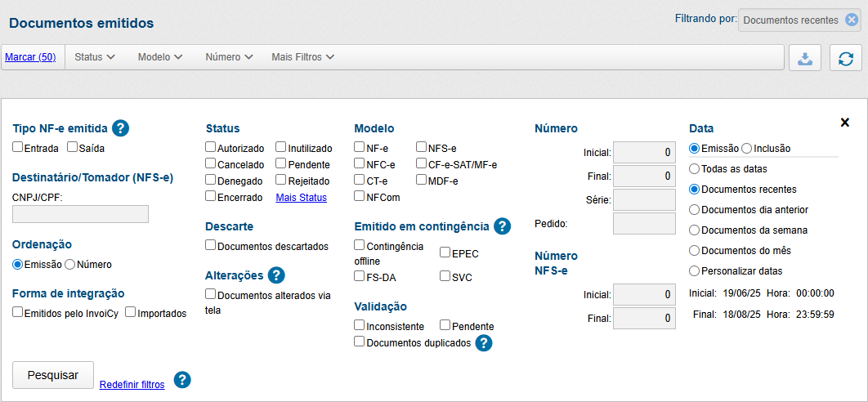The width and height of the screenshot is (868, 402).
Task: Open help icon next to Tipo NF-e emitida
Action: point(121,128)
